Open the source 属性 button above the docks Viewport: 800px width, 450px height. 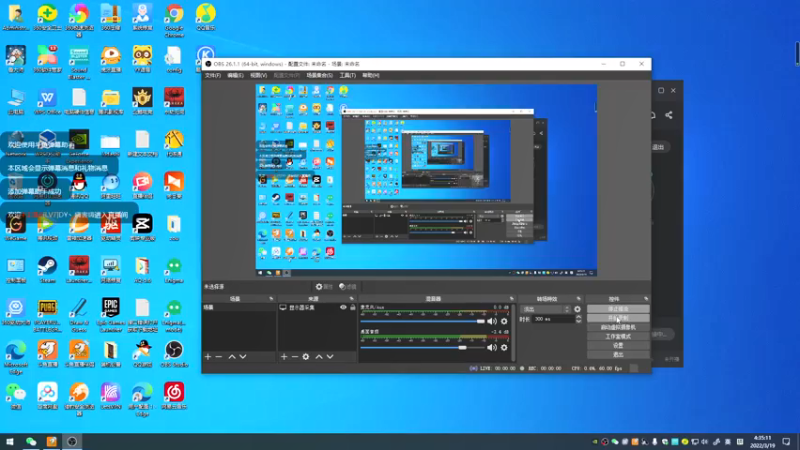pyautogui.click(x=324, y=287)
